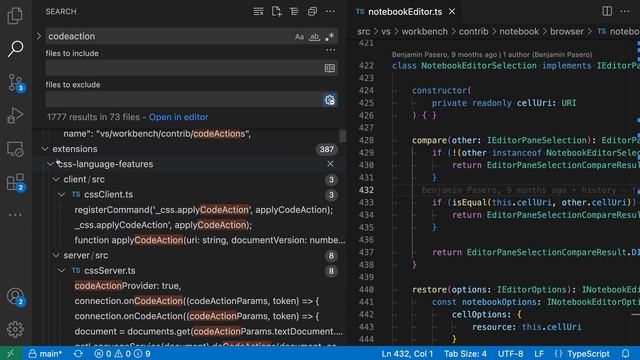Change encoding via UTF-8 status item
The width and height of the screenshot is (640, 360).
510,353
